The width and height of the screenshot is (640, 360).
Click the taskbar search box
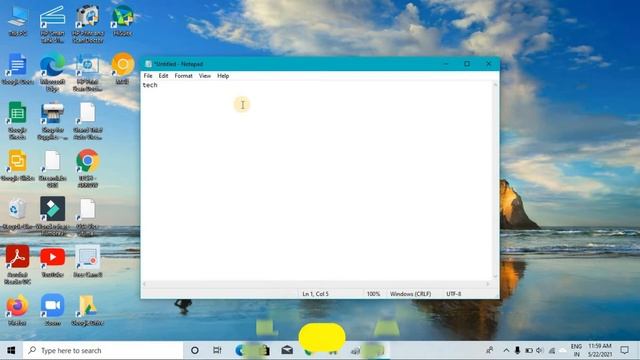pyautogui.click(x=103, y=350)
